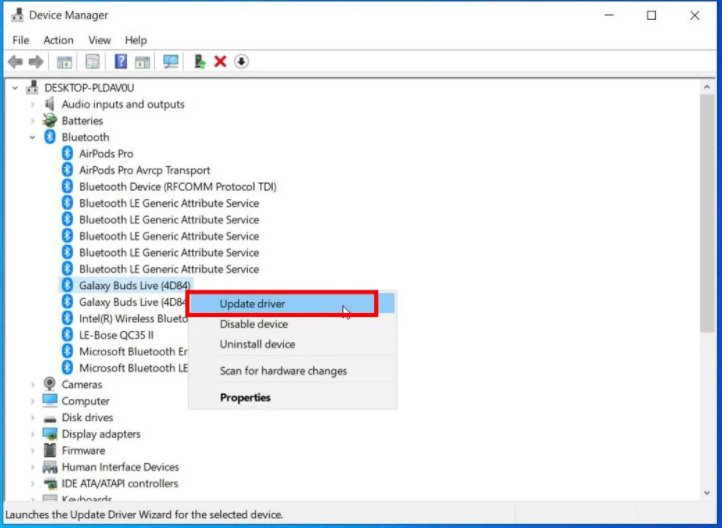Expand the Display adapters category
The width and height of the screenshot is (722, 528).
tap(32, 434)
